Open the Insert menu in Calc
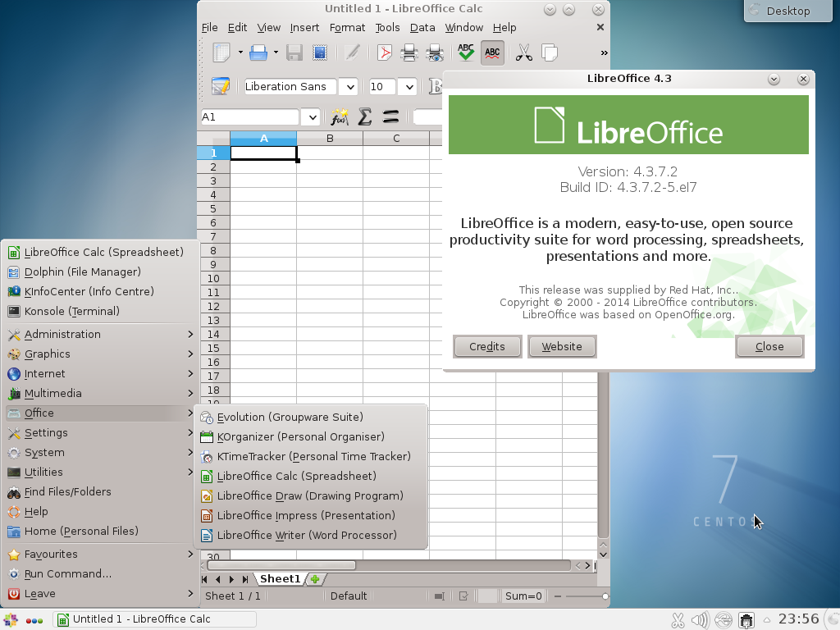Screen dimensions: 840x630 304,28
